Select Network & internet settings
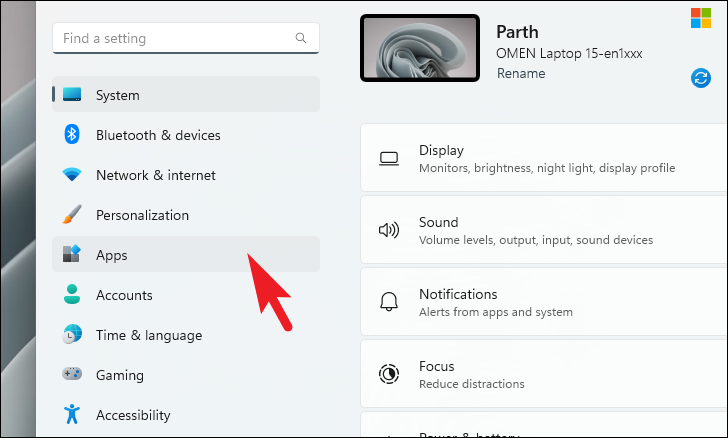This screenshot has width=728, height=438. point(186,175)
